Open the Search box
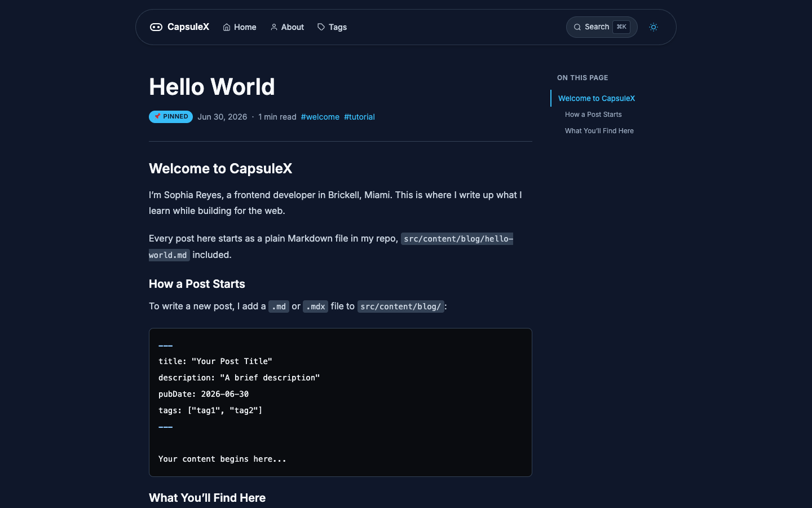The width and height of the screenshot is (812, 508). click(602, 27)
